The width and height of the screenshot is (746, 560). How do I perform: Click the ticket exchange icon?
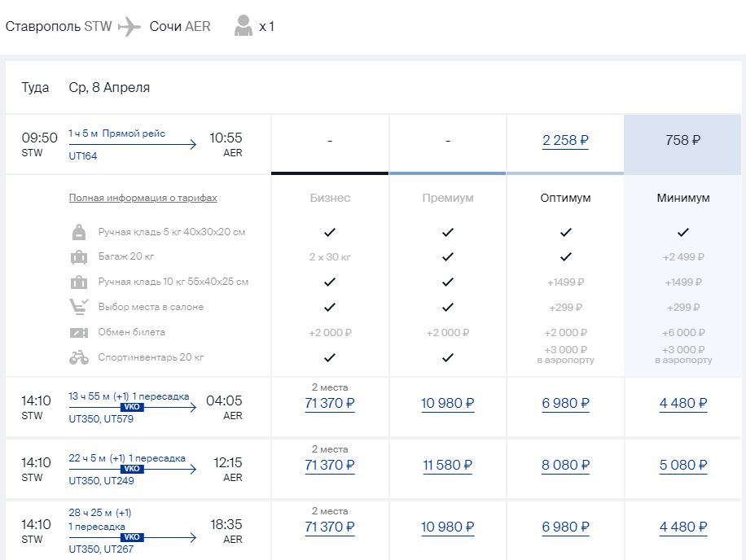coord(79,333)
